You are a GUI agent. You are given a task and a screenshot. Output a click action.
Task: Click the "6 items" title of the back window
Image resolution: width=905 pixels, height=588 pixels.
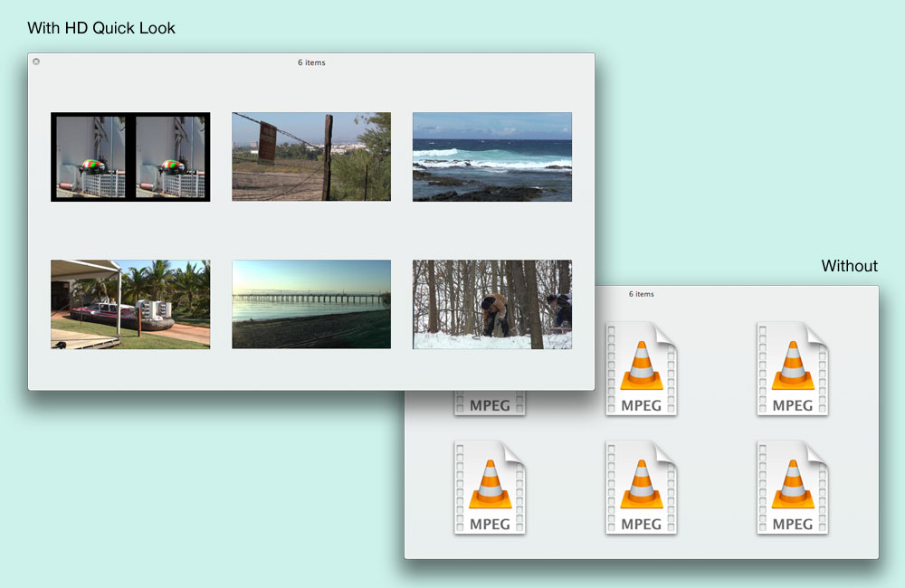(641, 294)
